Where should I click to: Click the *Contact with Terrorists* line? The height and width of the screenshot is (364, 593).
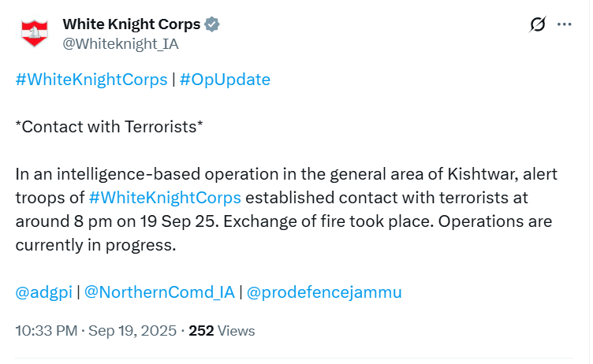coord(110,127)
